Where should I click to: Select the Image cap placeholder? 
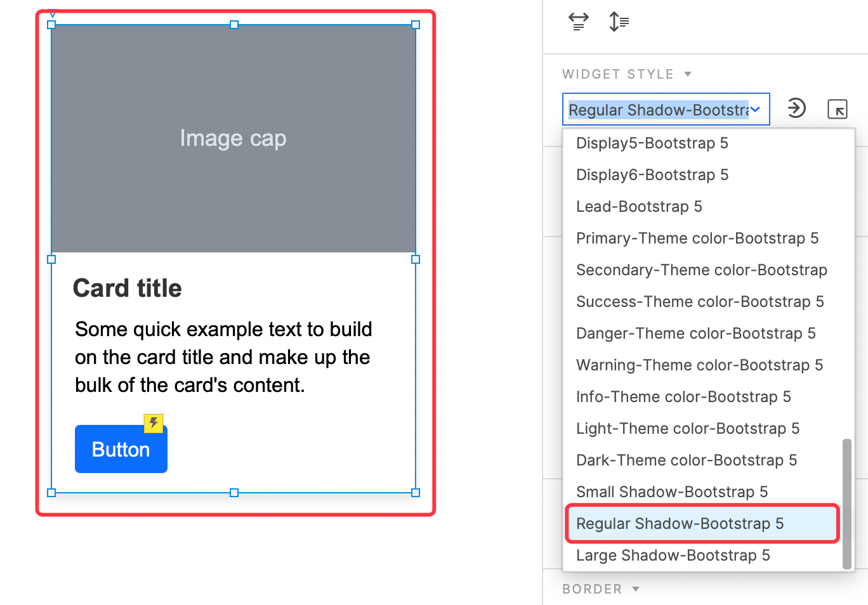coord(233,138)
